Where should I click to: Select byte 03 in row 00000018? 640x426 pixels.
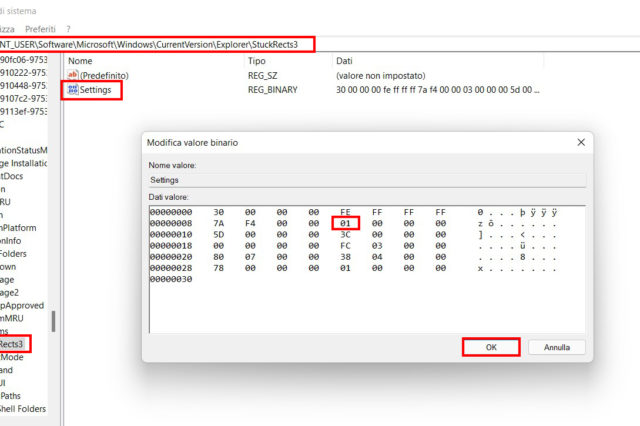[377, 246]
